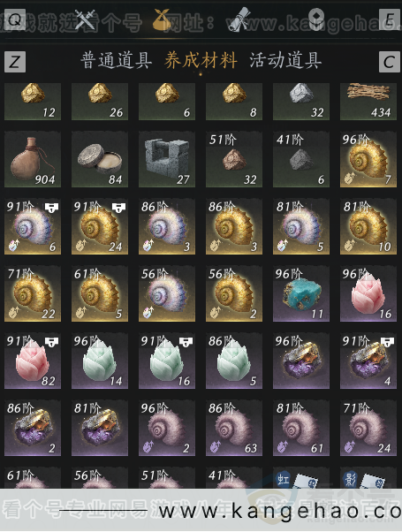Pick the turquoise ore 96阶 item
Screen dimensions: 402x532
[x=301, y=293]
